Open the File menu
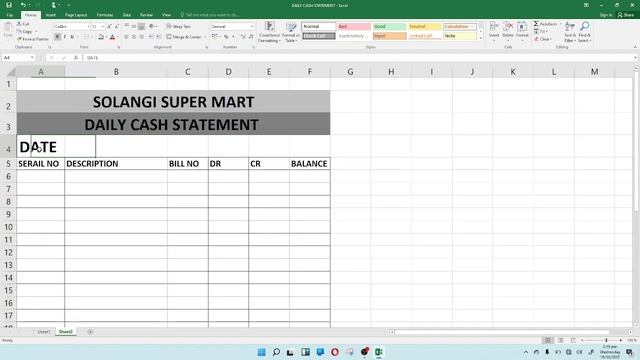640x360 pixels. pos(10,15)
